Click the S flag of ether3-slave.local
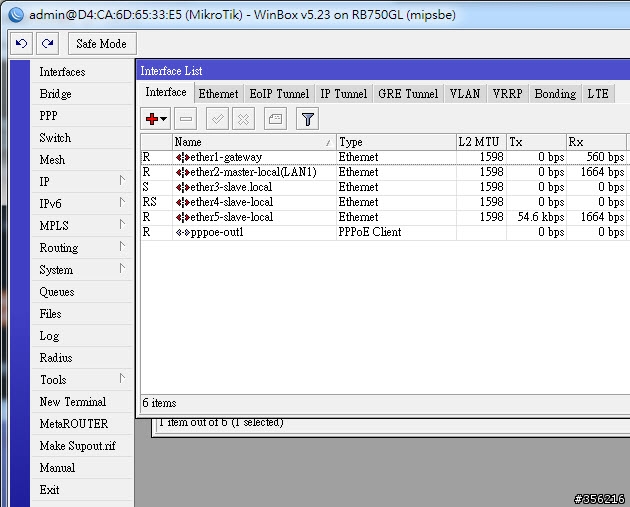Image resolution: width=630 pixels, height=507 pixels. coord(145,187)
